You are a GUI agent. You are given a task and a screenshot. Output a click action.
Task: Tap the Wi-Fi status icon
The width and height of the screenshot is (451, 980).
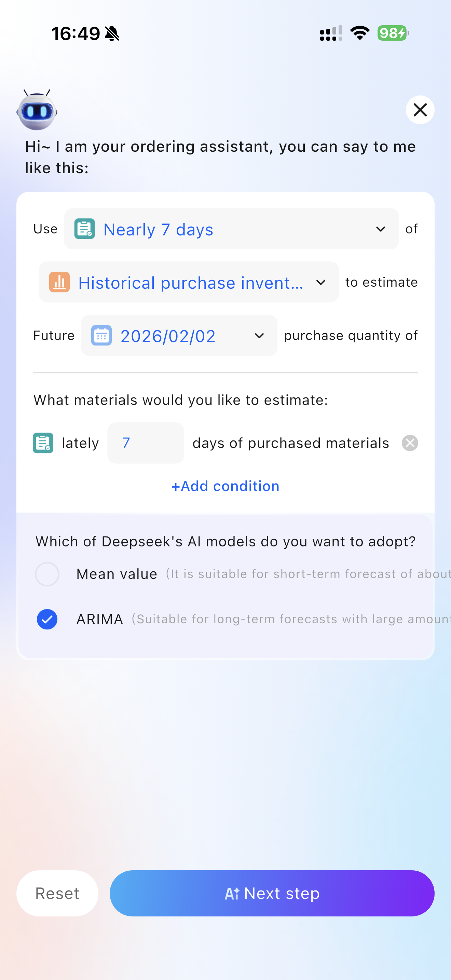point(360,33)
